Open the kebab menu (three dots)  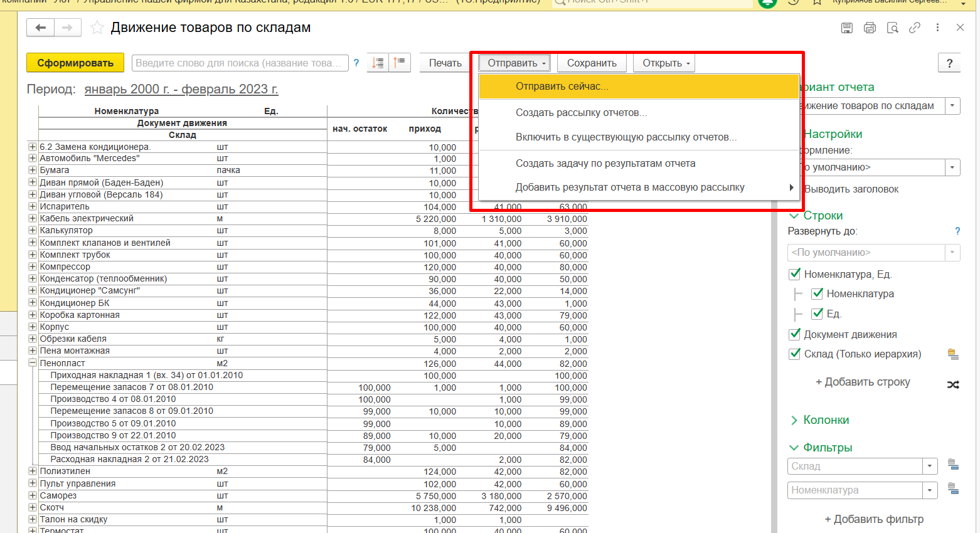[x=938, y=28]
